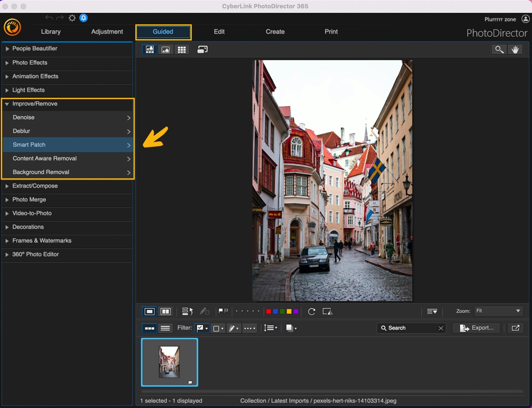The image size is (532, 408).
Task: Open the Create tab
Action: pos(275,31)
